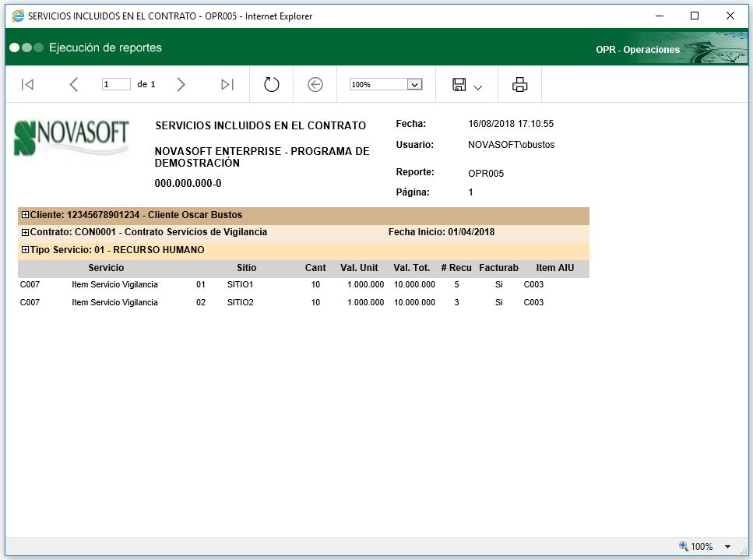Go to first page of report
This screenshot has height=560, width=753.
[27, 85]
